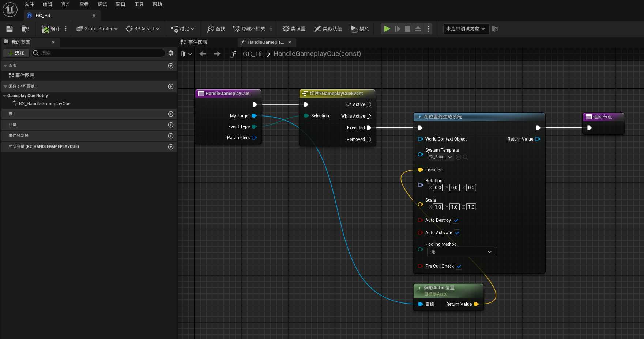Click the 类默认值 class defaults button
Viewport: 644px width, 339px height.
(328, 29)
